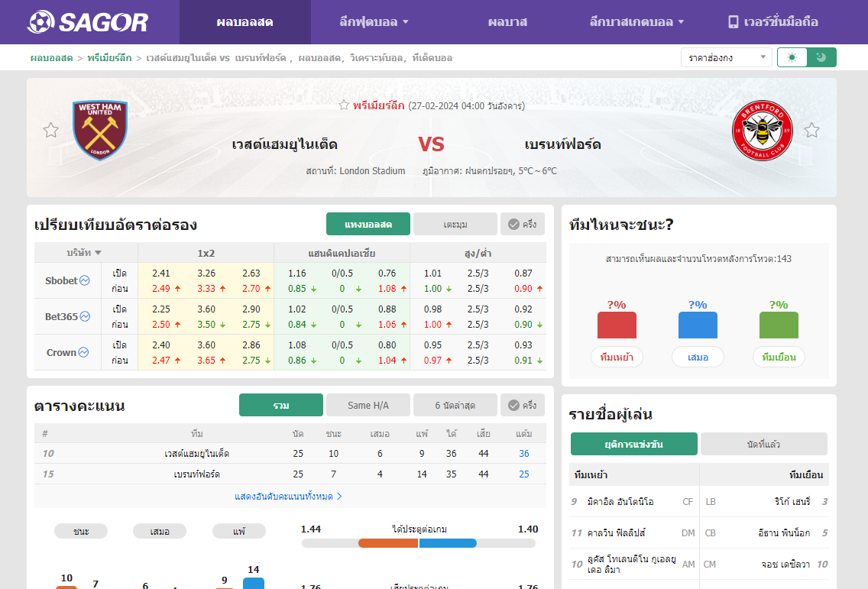Viewport: 868px width, 589px height.
Task: Click Bet365 company name
Action: (61, 316)
